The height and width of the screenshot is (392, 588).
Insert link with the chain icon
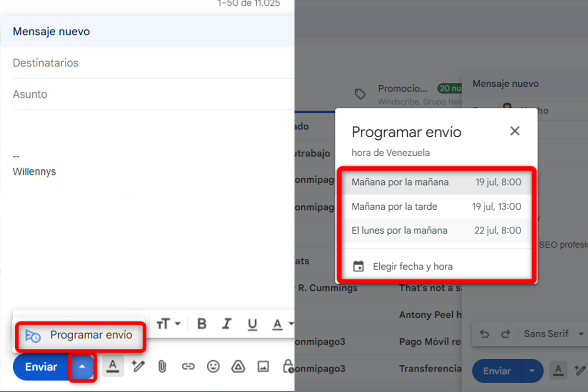(188, 367)
